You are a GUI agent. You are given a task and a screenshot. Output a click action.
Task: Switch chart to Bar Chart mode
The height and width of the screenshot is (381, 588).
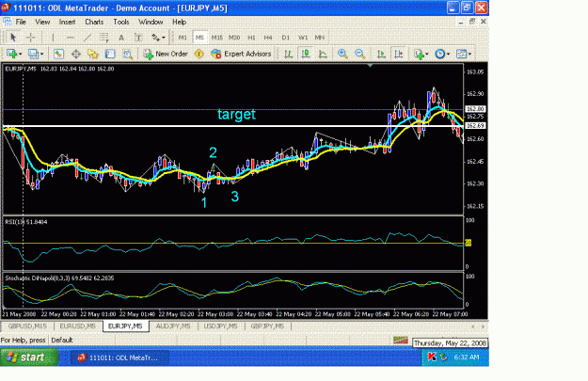point(289,54)
